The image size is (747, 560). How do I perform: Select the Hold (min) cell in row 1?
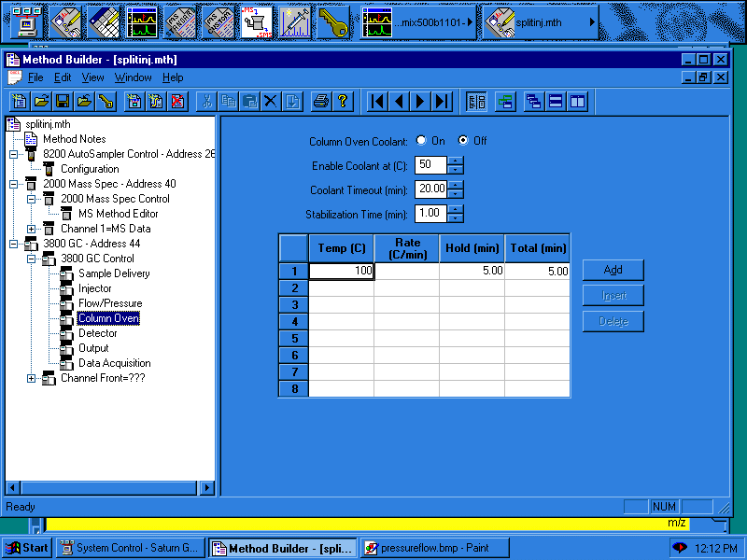472,271
